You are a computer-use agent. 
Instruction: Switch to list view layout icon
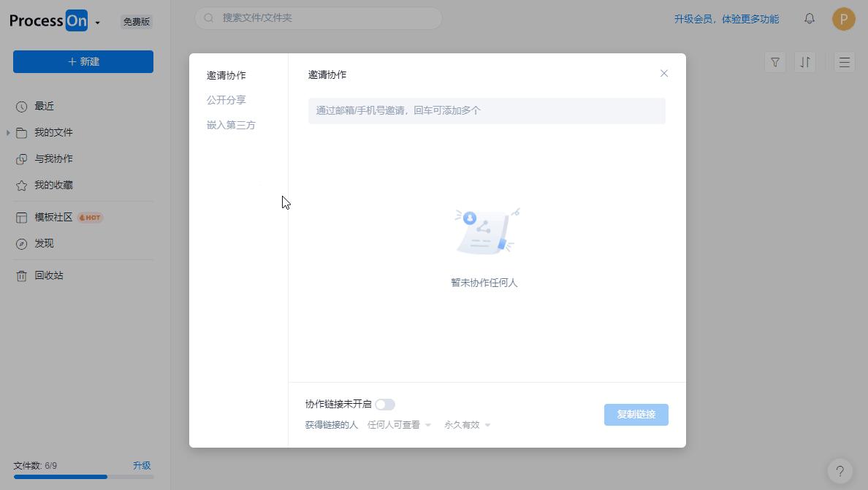[x=845, y=62]
